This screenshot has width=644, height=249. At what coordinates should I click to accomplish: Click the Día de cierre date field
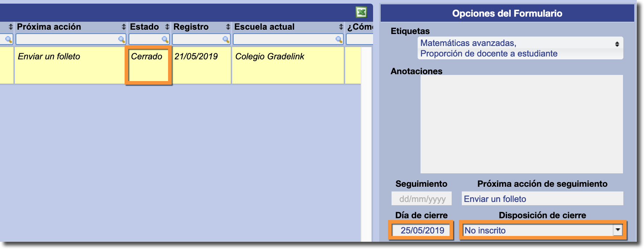pyautogui.click(x=422, y=230)
